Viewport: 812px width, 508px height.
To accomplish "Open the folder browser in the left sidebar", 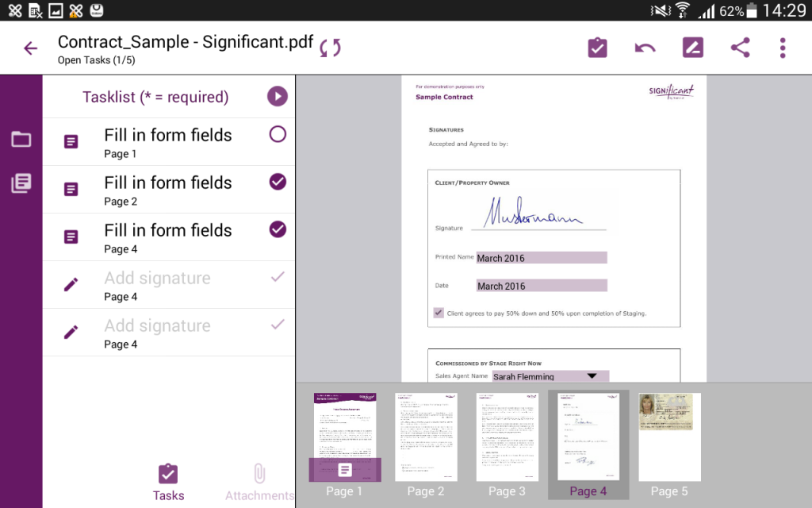I will pyautogui.click(x=21, y=139).
